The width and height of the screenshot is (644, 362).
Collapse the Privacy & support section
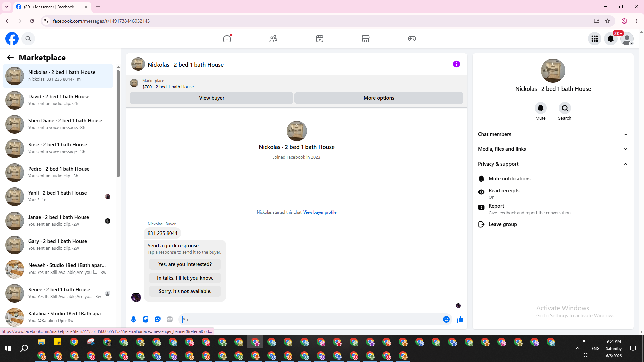pos(553,164)
